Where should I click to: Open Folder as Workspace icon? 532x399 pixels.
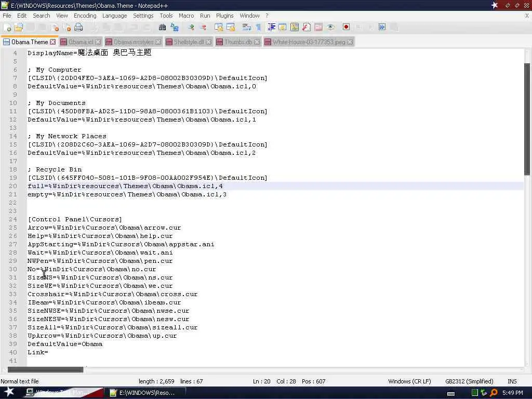[318, 28]
